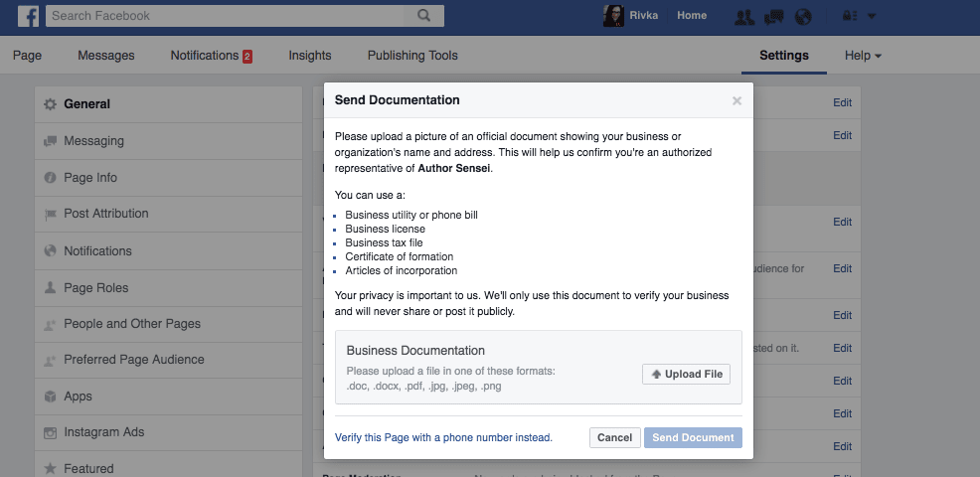Click the Send Document button
Screen dimensions: 980x477
[x=693, y=437]
